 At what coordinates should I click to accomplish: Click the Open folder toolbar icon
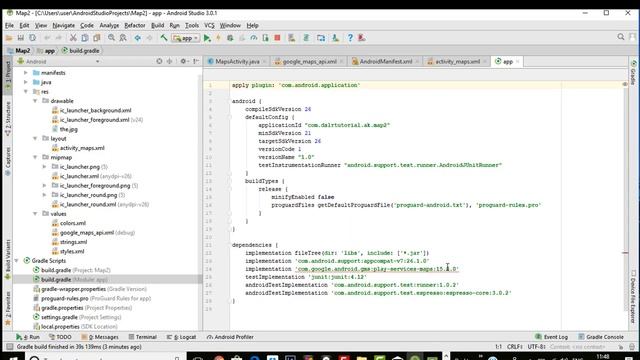(9, 38)
